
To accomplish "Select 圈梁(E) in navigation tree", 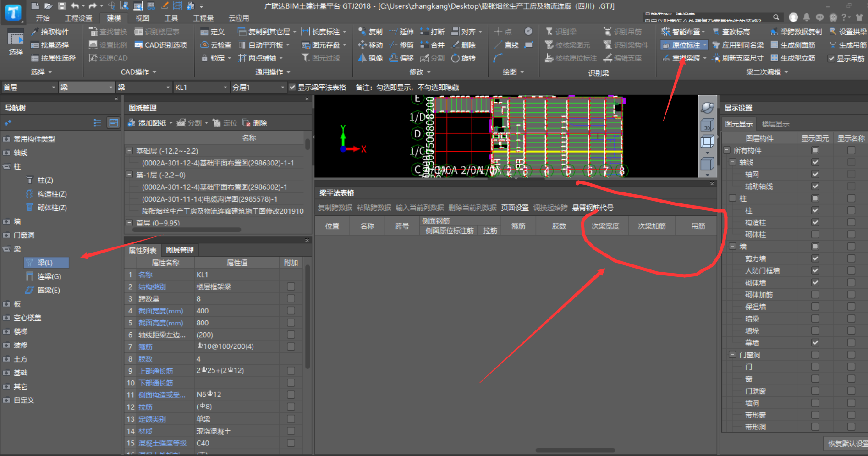I will pyautogui.click(x=48, y=290).
